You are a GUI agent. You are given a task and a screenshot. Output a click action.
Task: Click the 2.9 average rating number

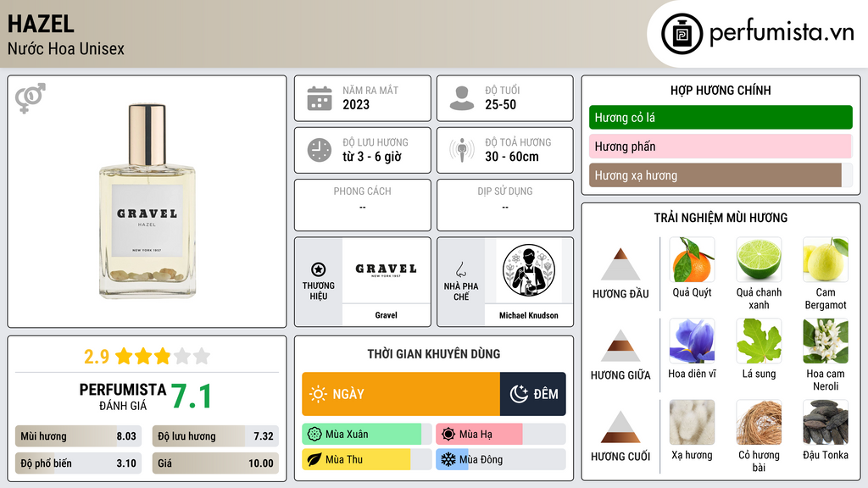pos(97,357)
